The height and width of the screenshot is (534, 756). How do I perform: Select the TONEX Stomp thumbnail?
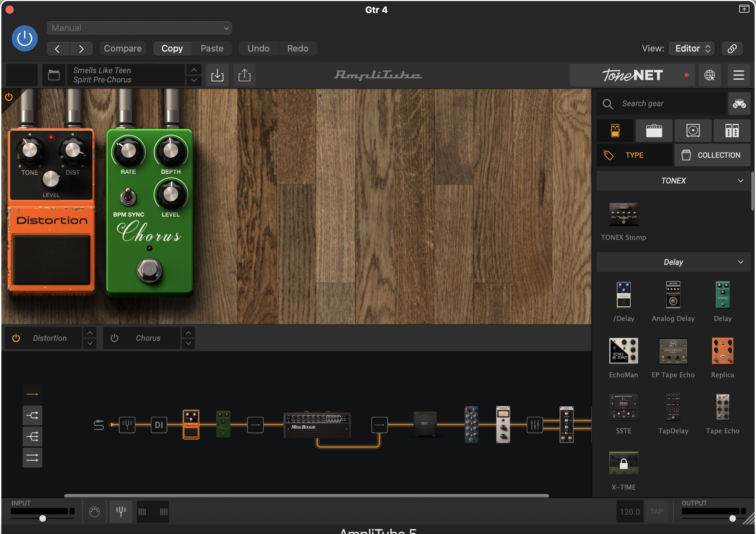coord(624,214)
